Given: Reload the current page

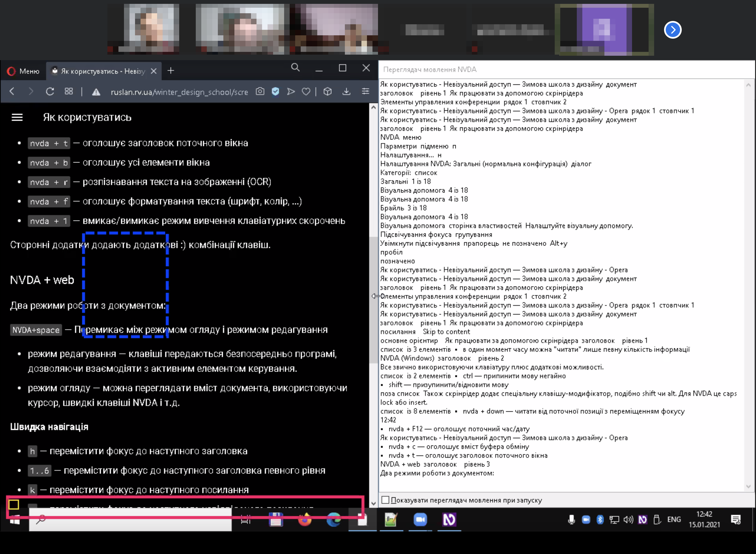Looking at the screenshot, I should [x=50, y=91].
